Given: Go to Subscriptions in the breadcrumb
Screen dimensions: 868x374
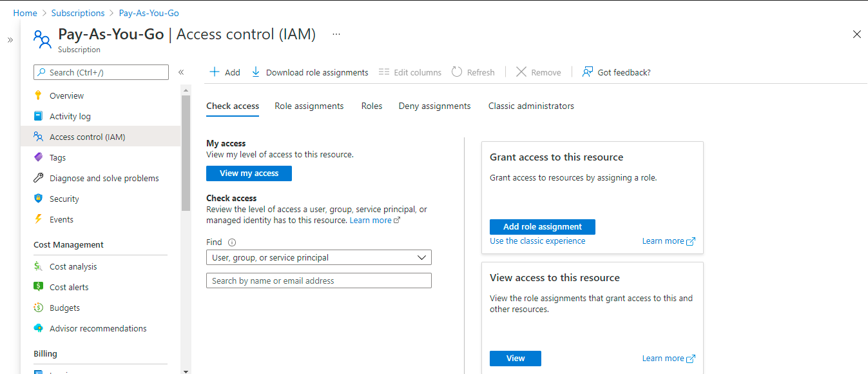Looking at the screenshot, I should coord(78,13).
